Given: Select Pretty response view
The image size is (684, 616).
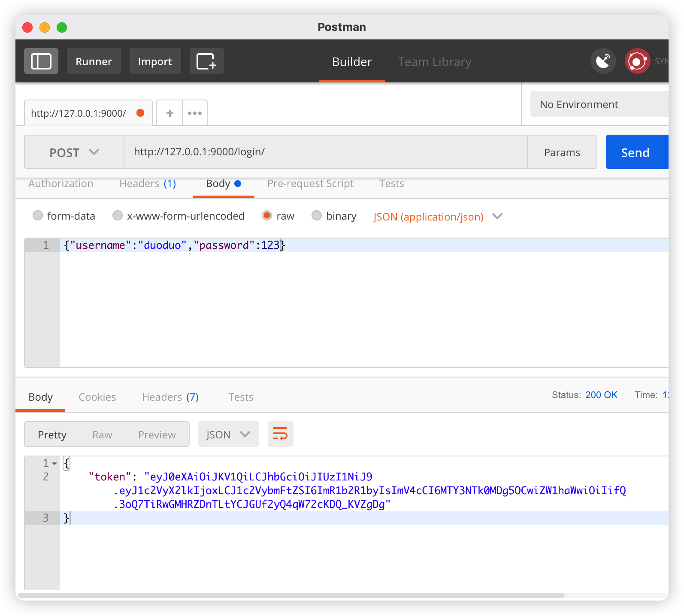Looking at the screenshot, I should coord(52,435).
